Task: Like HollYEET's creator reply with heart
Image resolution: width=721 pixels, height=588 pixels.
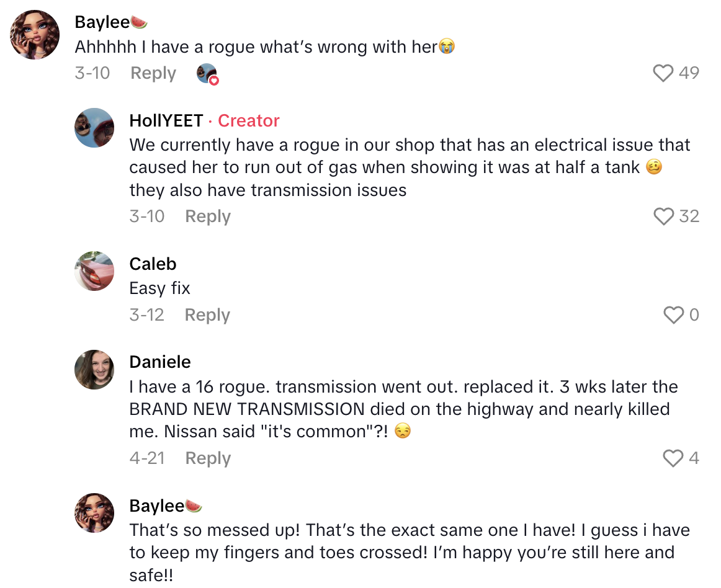Action: click(663, 216)
